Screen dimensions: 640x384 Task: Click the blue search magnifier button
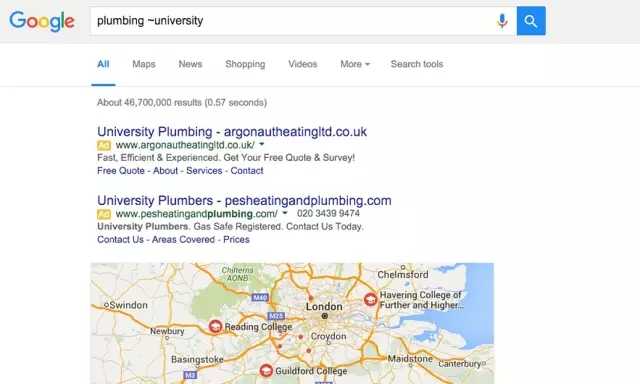pyautogui.click(x=531, y=21)
